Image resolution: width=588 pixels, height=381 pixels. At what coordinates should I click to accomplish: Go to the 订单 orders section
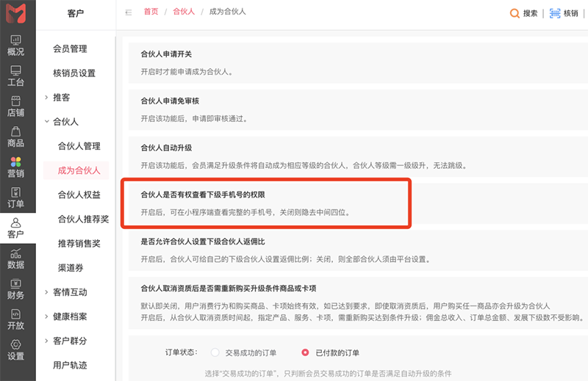click(15, 197)
